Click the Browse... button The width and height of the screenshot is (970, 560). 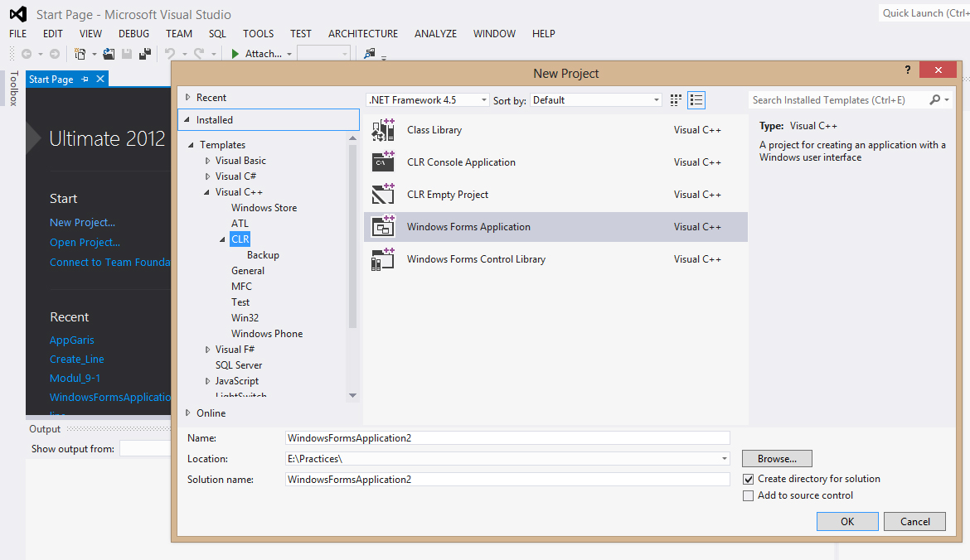(x=777, y=459)
